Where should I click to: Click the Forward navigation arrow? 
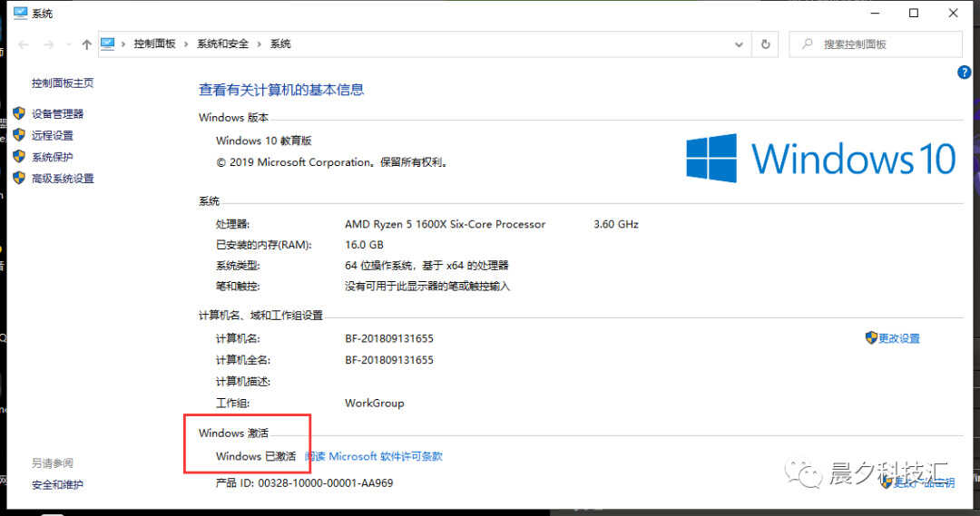[x=47, y=44]
